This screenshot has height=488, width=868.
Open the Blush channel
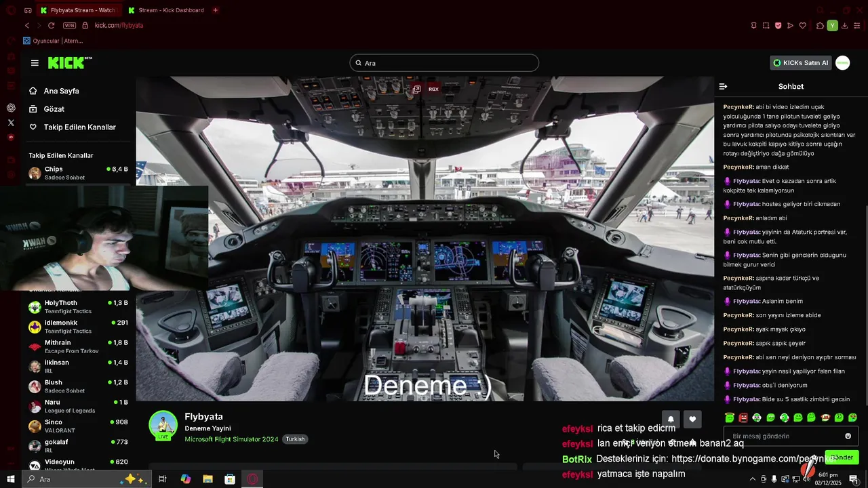pyautogui.click(x=78, y=386)
